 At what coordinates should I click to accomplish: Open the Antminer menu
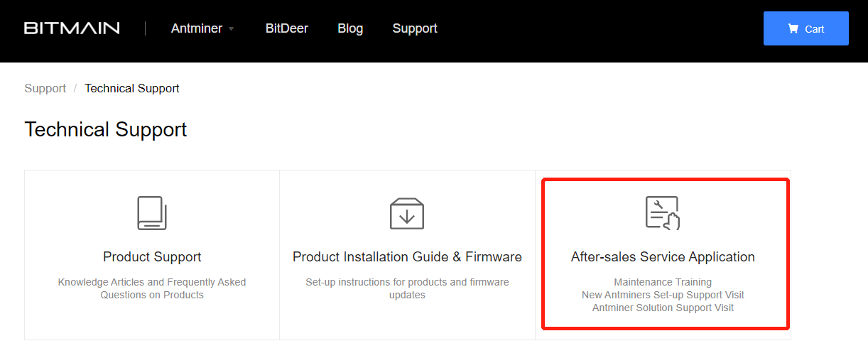(197, 28)
